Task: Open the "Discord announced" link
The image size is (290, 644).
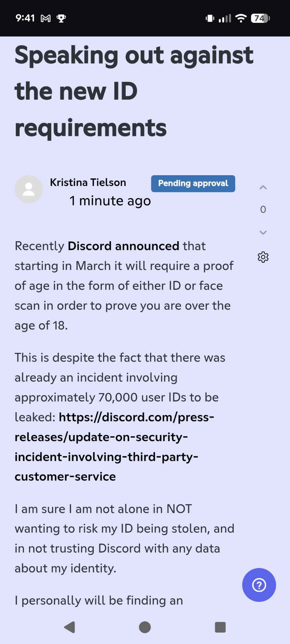Action: coord(123,246)
